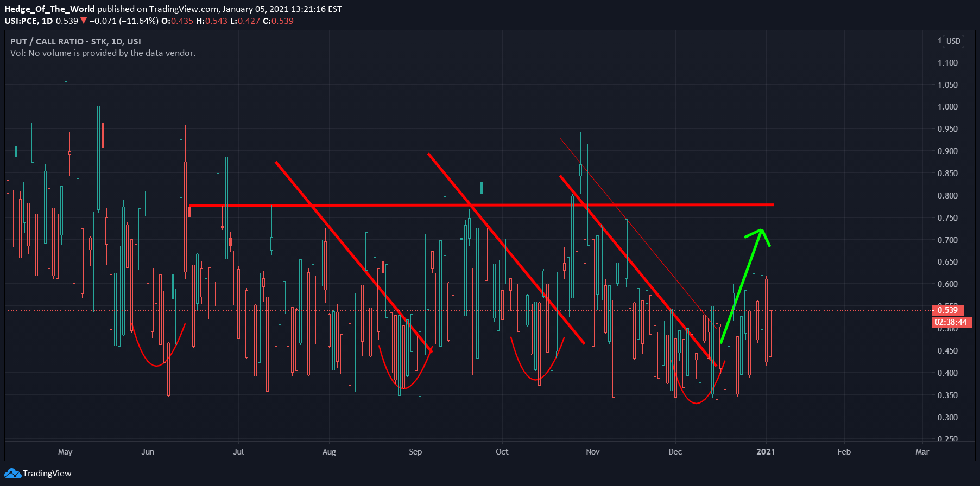Image resolution: width=980 pixels, height=486 pixels.
Task: Click the Hedge_Of_The_World author name
Action: [49, 9]
